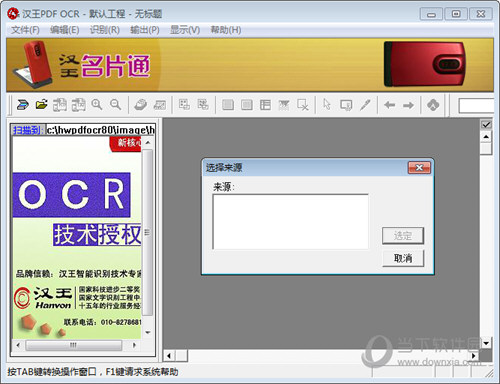This screenshot has height=384, width=500.
Task: Click the 选定 button in dialog
Action: coord(403,236)
